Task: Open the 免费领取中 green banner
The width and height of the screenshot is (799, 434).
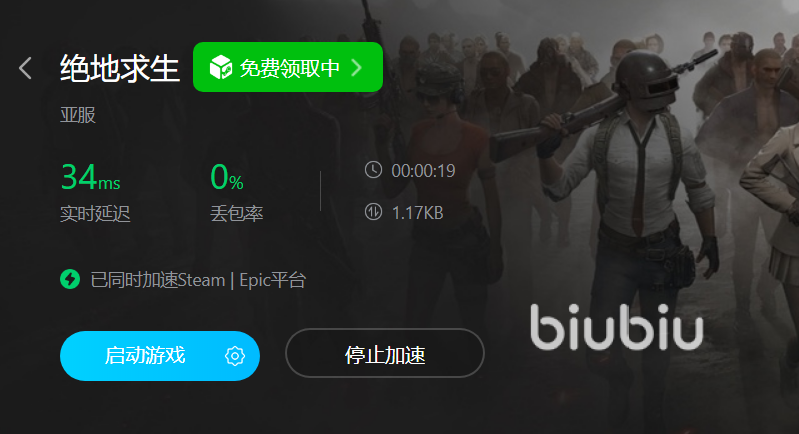Action: pos(288,67)
